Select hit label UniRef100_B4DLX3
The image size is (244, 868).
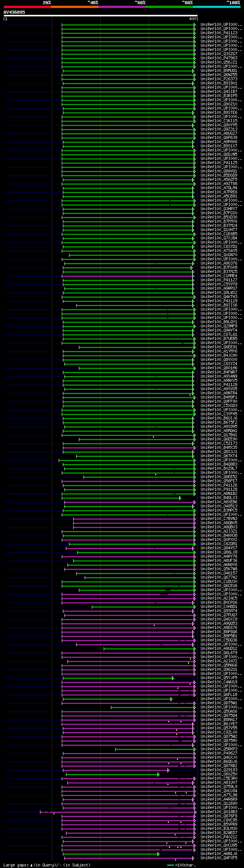pyautogui.click(x=219, y=498)
